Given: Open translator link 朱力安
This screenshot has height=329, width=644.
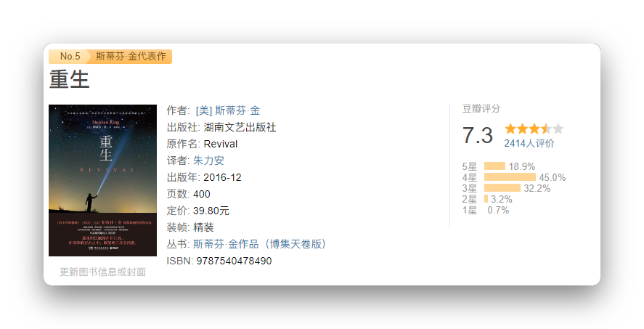Looking at the screenshot, I should coord(208,161).
